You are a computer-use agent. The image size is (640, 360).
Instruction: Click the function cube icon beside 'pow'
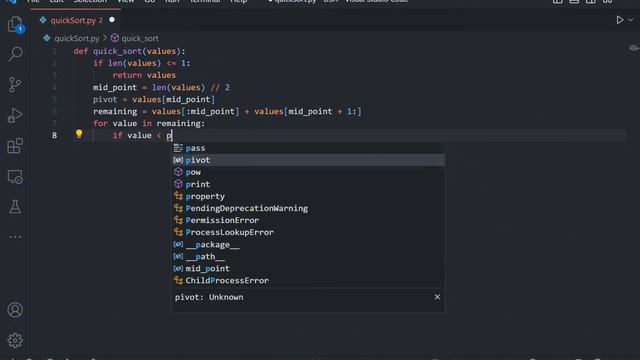click(x=178, y=172)
